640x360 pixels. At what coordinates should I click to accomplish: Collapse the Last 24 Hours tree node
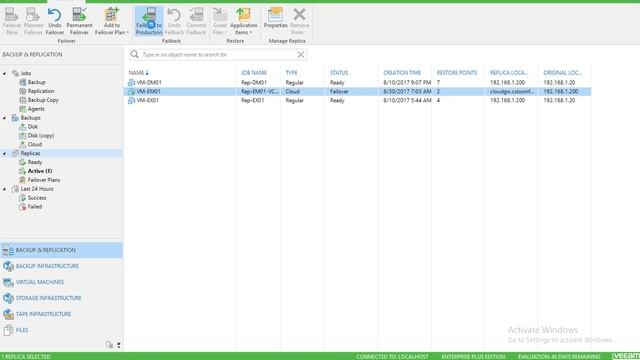(x=4, y=189)
